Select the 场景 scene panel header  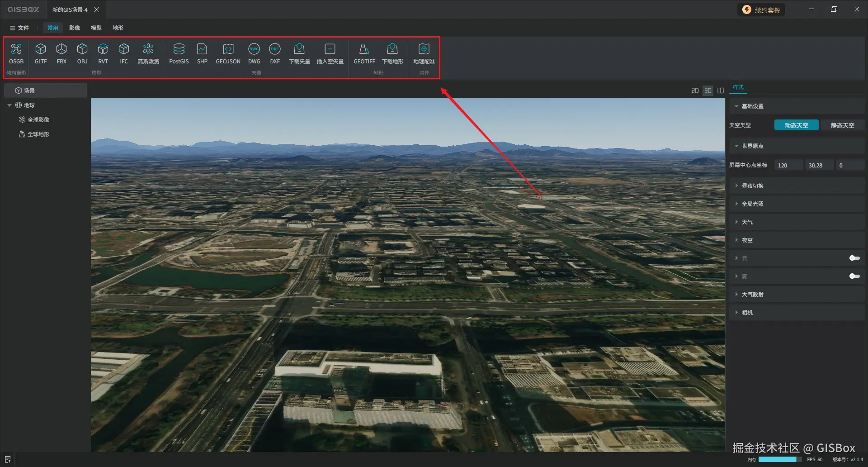tap(46, 91)
